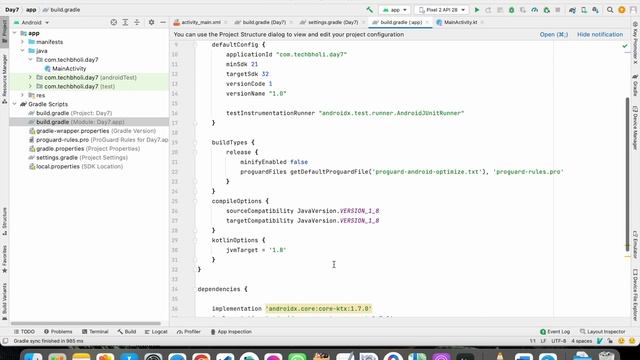
Task: Collapse the java folder
Action: click(23, 51)
